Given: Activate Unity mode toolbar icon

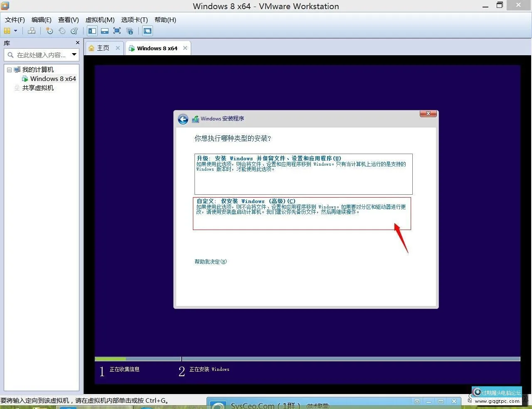Looking at the screenshot, I should (129, 30).
